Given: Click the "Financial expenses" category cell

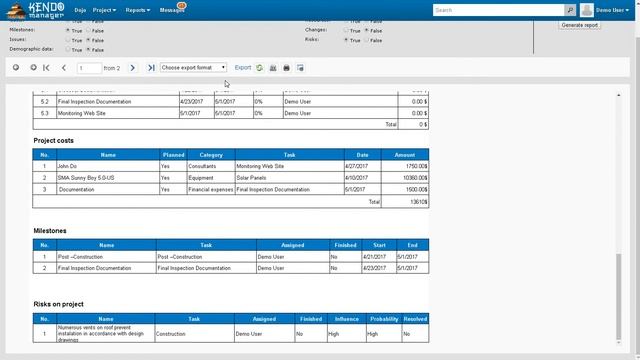Looking at the screenshot, I should [211, 189].
